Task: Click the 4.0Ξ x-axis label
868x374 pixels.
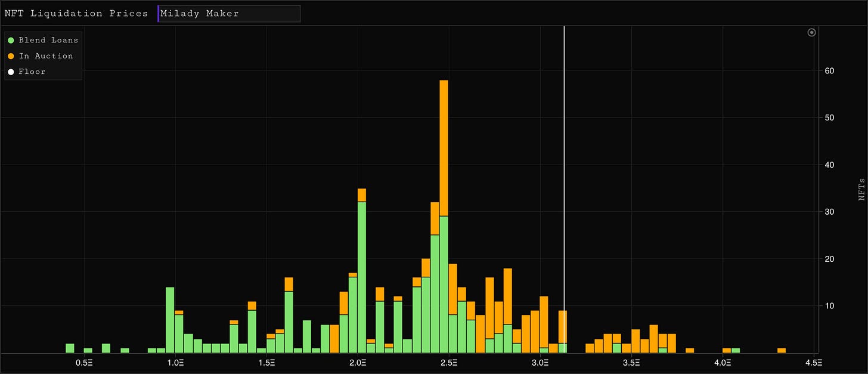Action: (x=723, y=363)
